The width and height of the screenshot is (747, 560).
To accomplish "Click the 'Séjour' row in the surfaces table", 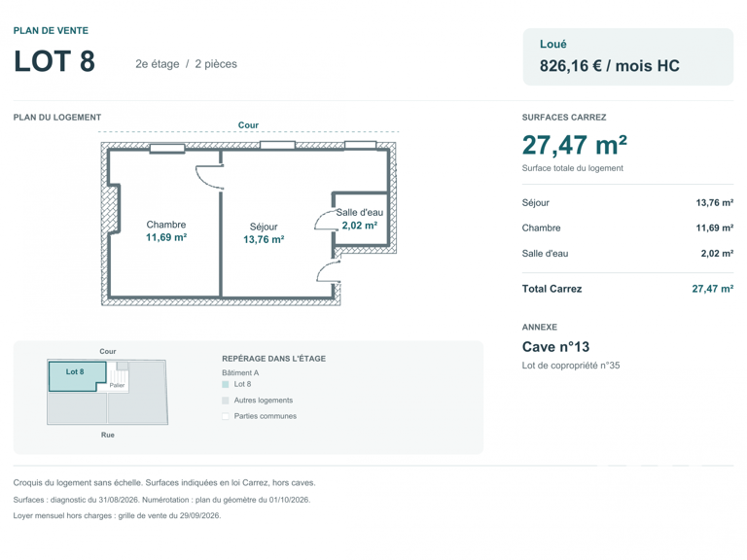I will tap(627, 203).
